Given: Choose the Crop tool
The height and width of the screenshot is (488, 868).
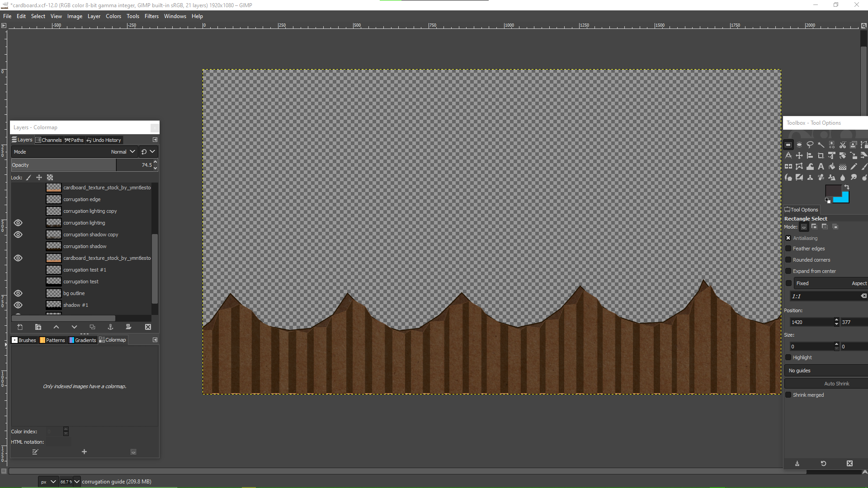Looking at the screenshot, I should (821, 156).
